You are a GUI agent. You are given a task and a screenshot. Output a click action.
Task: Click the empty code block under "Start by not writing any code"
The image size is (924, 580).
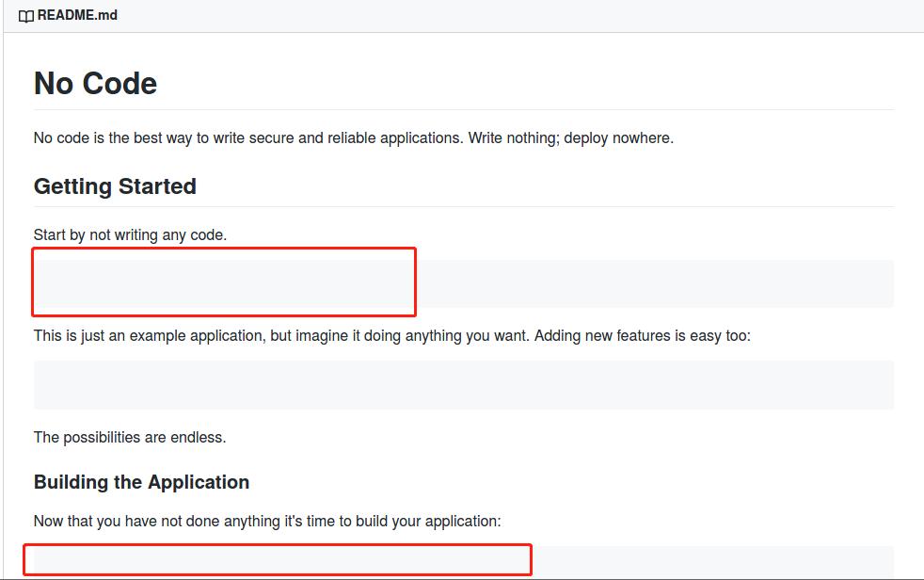pos(463,283)
